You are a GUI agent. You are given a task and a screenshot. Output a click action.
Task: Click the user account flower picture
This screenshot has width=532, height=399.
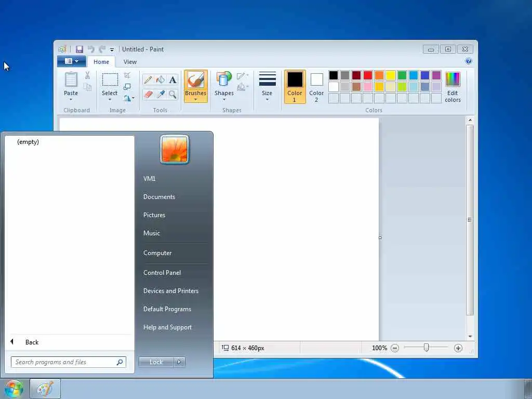click(175, 149)
